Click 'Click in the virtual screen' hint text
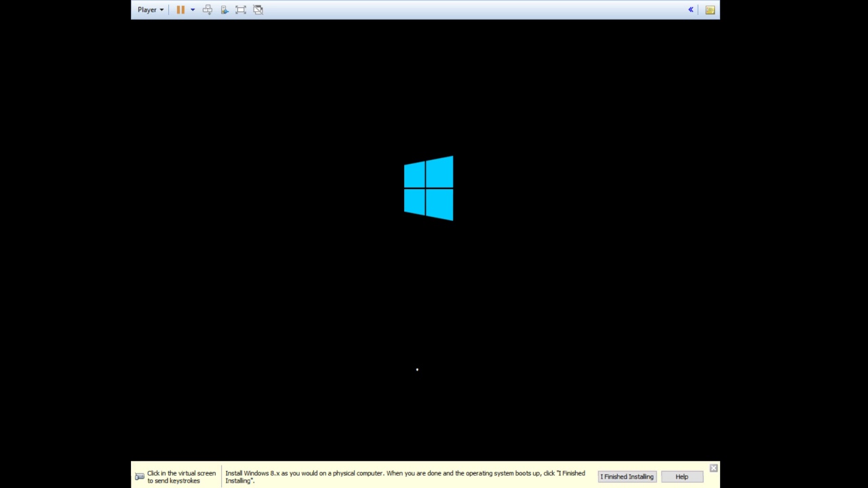 182,476
